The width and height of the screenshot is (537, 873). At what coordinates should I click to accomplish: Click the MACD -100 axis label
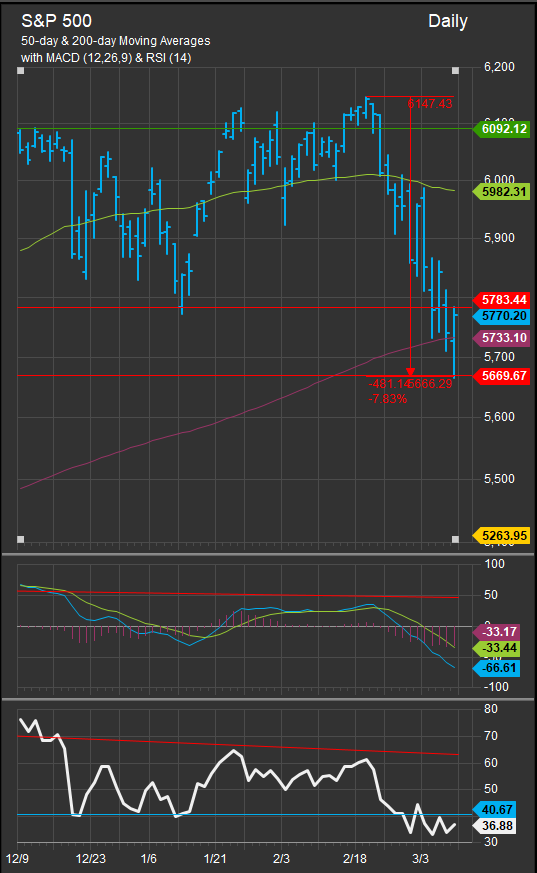point(495,687)
